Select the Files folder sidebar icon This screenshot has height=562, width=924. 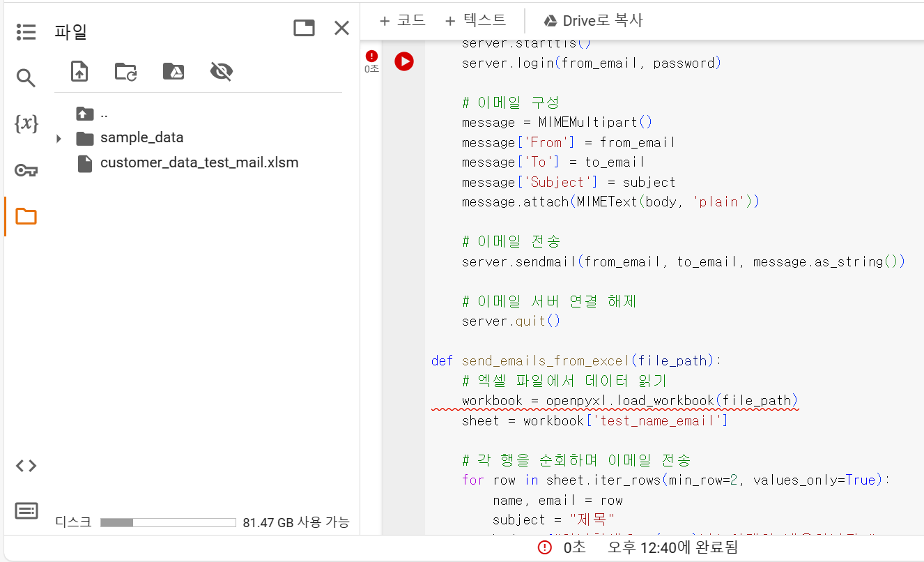pos(26,216)
